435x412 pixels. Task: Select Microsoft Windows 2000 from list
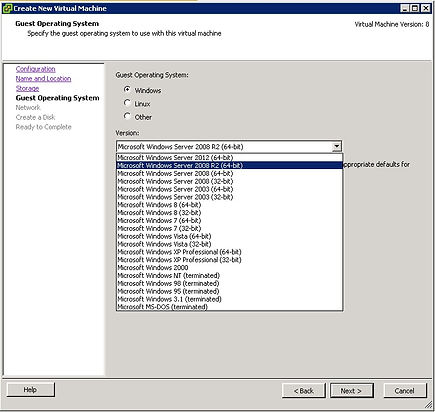click(229, 268)
